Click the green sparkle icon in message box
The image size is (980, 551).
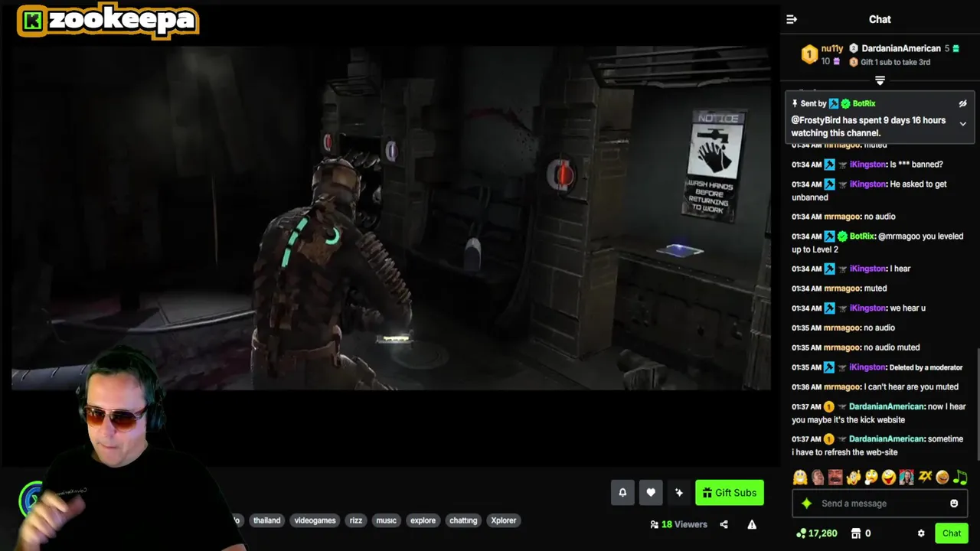(806, 503)
